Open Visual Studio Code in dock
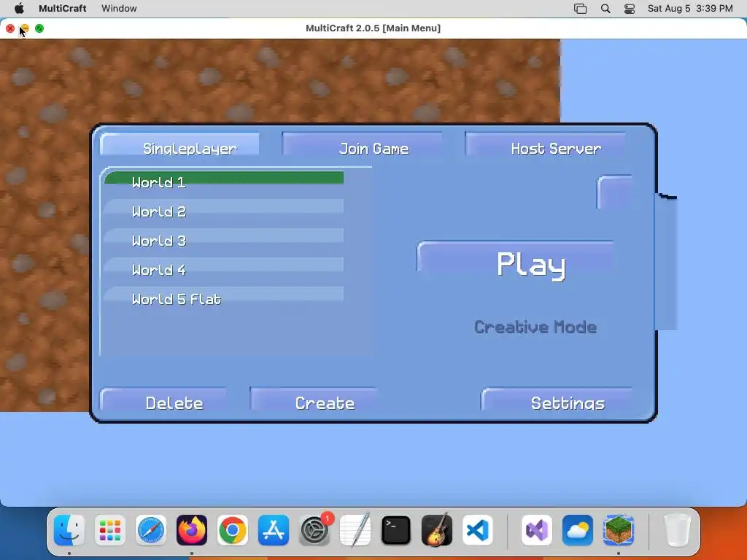747x560 pixels. coord(478,530)
